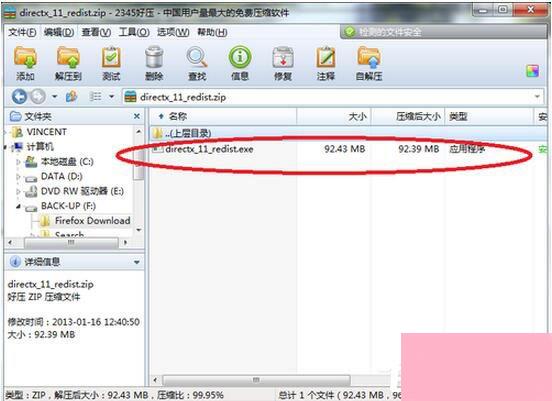The height and width of the screenshot is (401, 552).
Task: Select the Firefox Download folder
Action: [93, 221]
